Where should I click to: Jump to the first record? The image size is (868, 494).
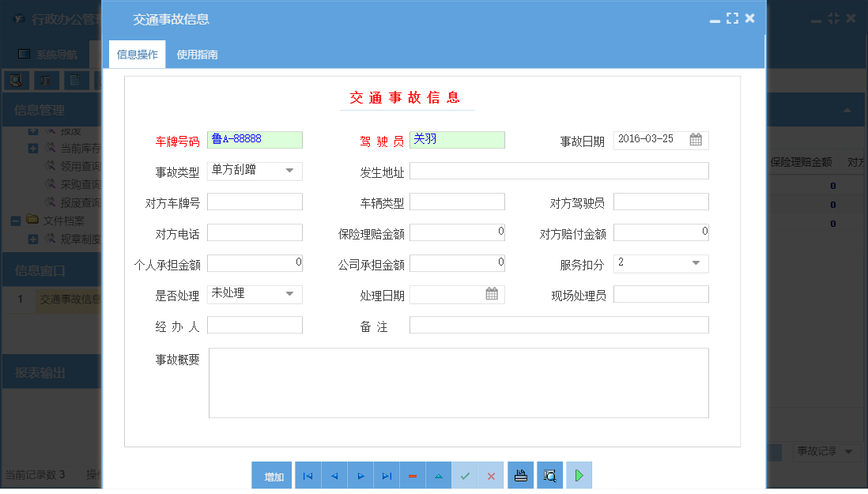coord(308,476)
